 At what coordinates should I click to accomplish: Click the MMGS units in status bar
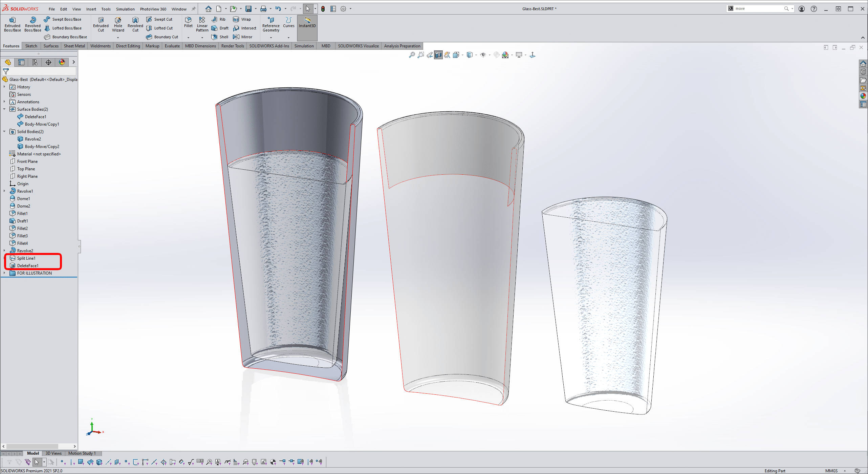tap(831, 471)
